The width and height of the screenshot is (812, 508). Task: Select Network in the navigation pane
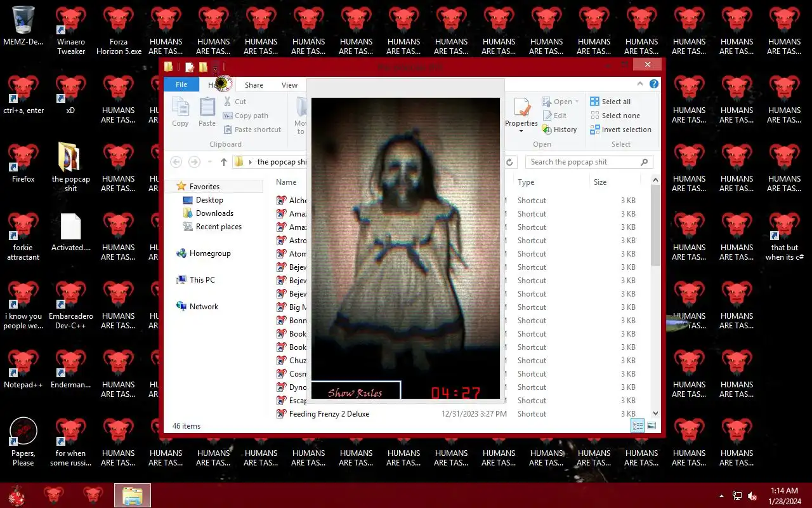pyautogui.click(x=197, y=307)
